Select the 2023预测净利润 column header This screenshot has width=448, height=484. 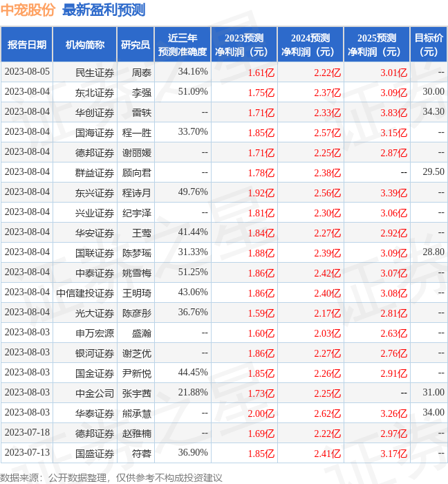[244, 45]
